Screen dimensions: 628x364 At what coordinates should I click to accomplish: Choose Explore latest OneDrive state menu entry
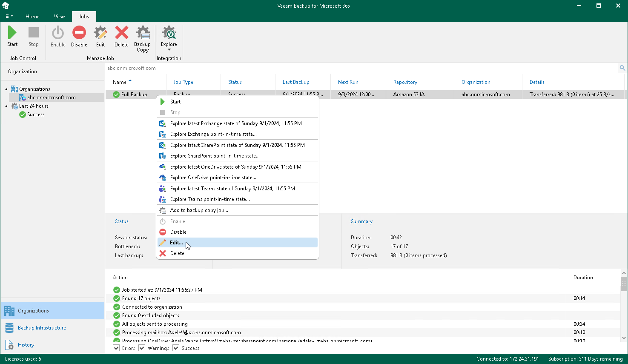tap(238, 167)
